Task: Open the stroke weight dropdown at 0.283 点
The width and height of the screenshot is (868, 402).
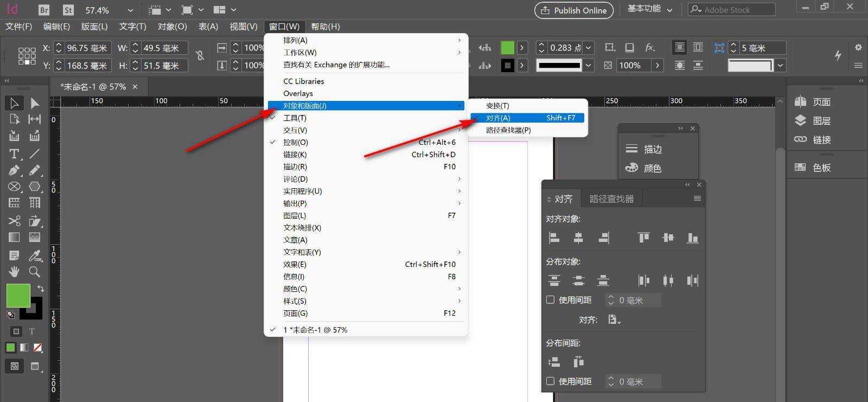Action: coord(589,48)
